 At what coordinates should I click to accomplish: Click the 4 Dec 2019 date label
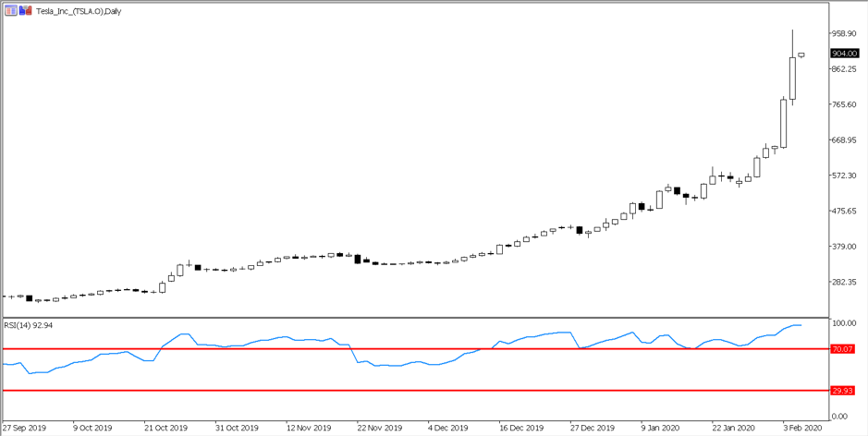448,428
